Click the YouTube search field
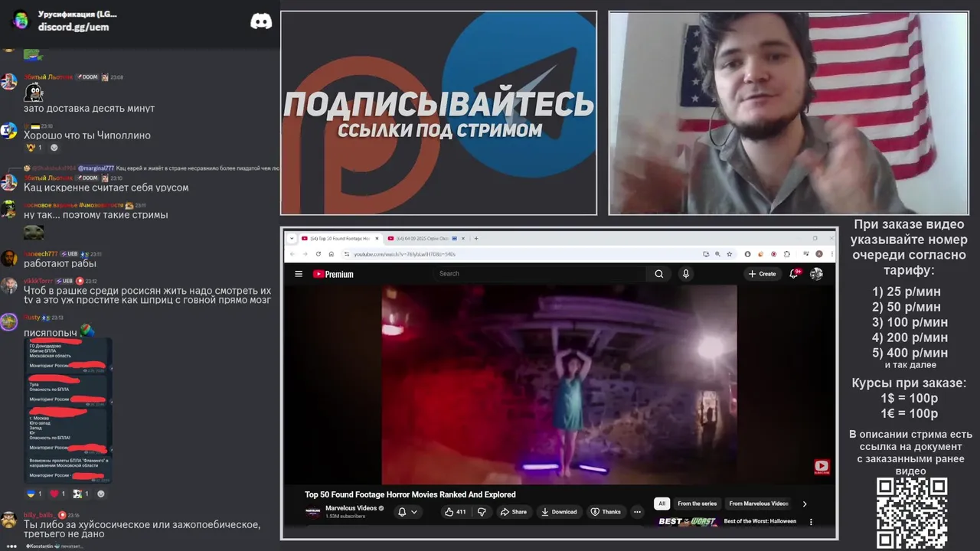 click(540, 273)
